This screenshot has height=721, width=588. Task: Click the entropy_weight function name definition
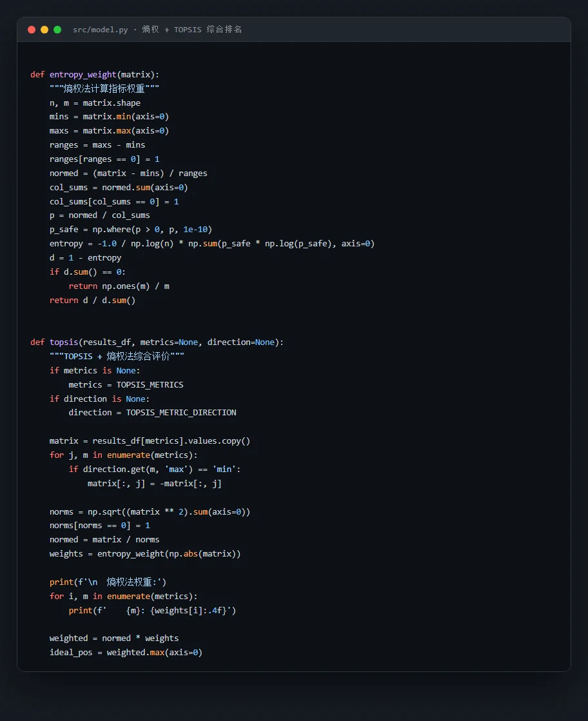[x=83, y=75]
